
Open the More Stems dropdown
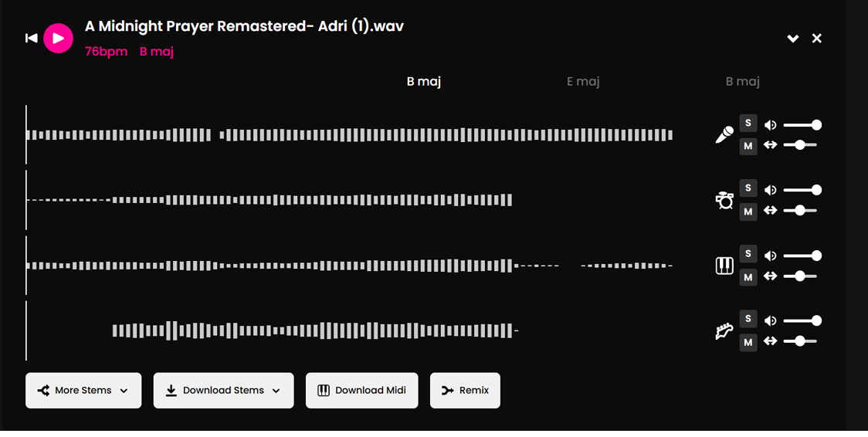(83, 391)
